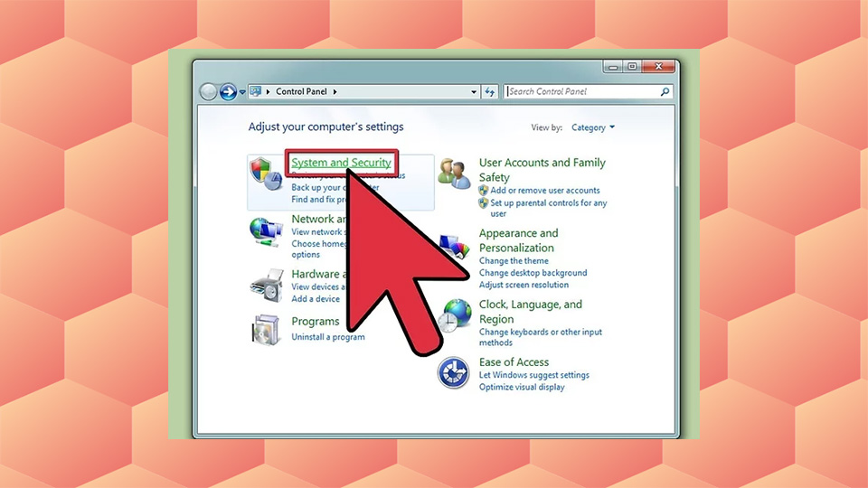The image size is (868, 488).
Task: Open Find and fix problems link
Action: point(319,200)
